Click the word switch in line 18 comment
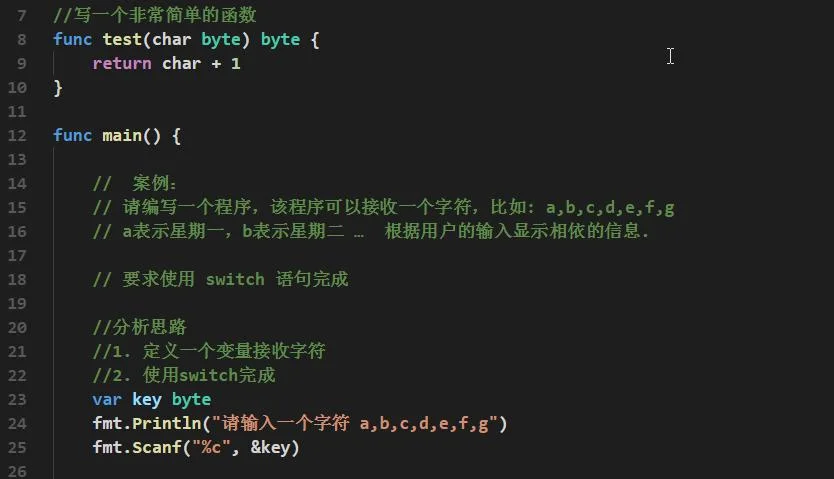Image resolution: width=834 pixels, height=479 pixels. click(x=235, y=279)
